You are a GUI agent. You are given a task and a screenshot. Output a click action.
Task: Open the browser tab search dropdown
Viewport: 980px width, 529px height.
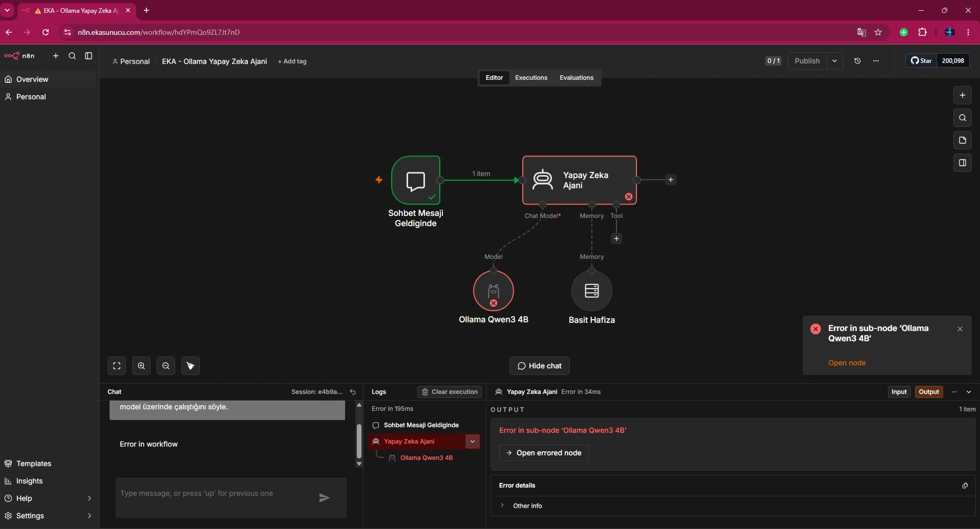(7, 10)
